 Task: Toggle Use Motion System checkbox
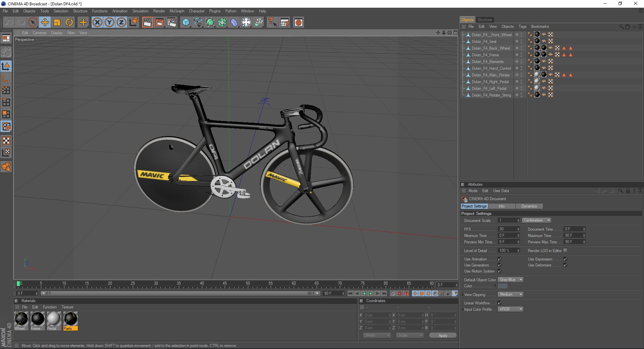tap(499, 271)
